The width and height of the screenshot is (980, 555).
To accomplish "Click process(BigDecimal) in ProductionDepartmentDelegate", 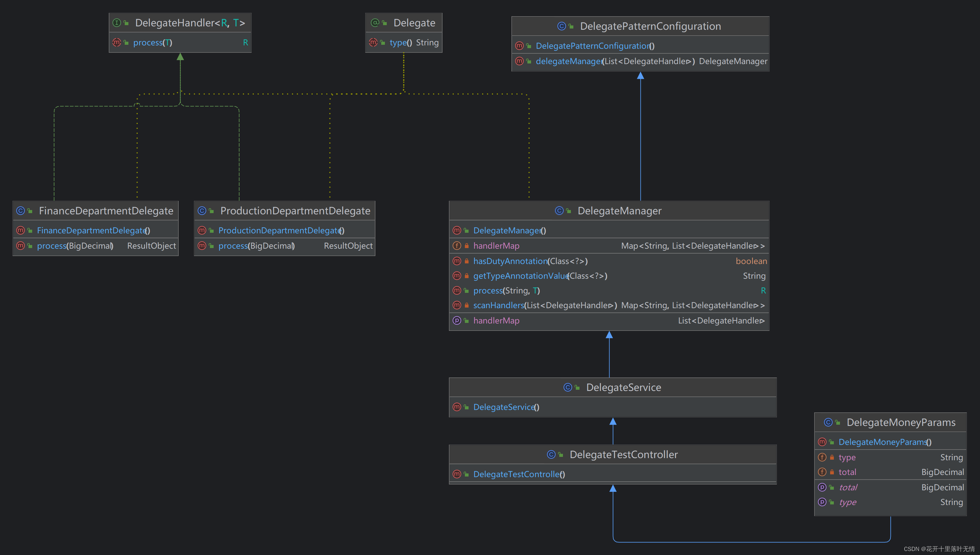I will (x=257, y=246).
